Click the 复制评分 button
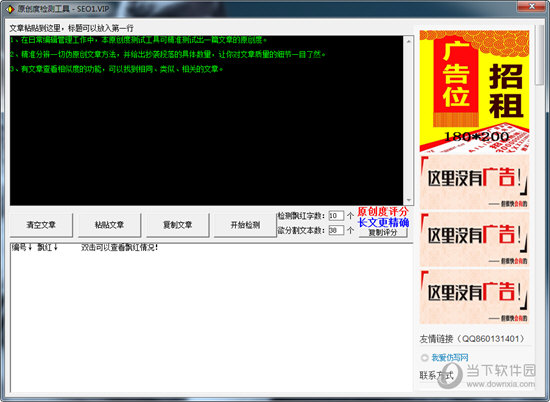The height and width of the screenshot is (402, 550). 383,233
